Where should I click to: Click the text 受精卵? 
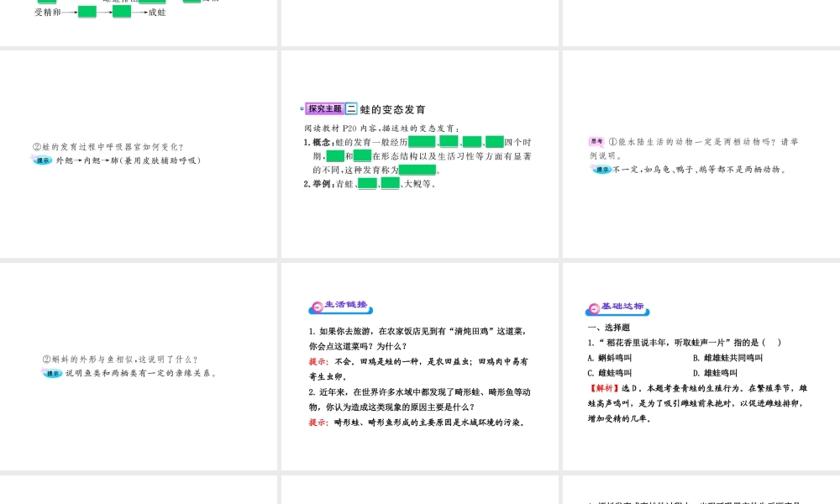[x=48, y=13]
